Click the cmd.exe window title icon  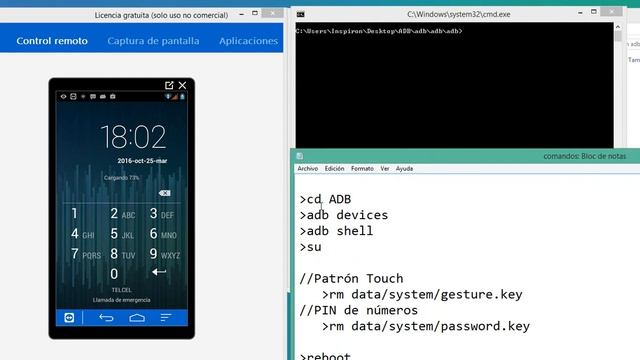point(300,14)
